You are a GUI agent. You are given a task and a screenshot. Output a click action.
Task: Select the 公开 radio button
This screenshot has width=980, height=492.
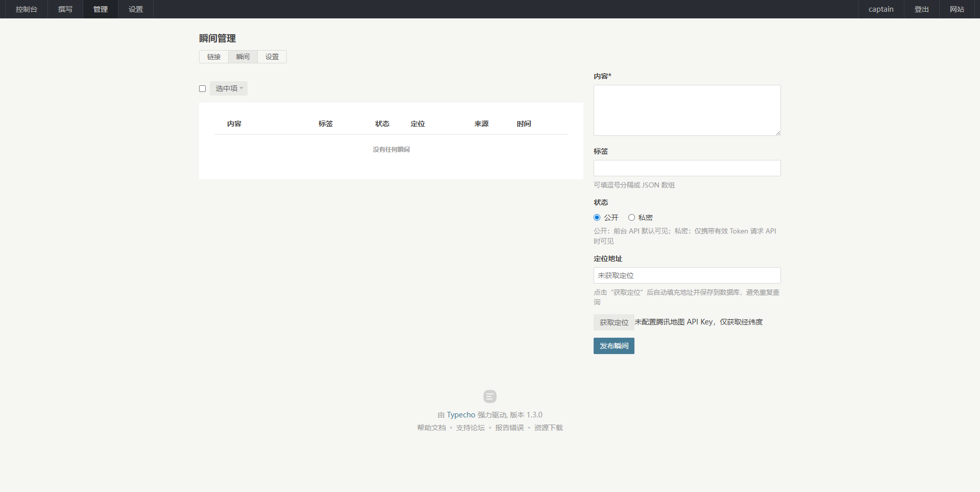point(597,218)
